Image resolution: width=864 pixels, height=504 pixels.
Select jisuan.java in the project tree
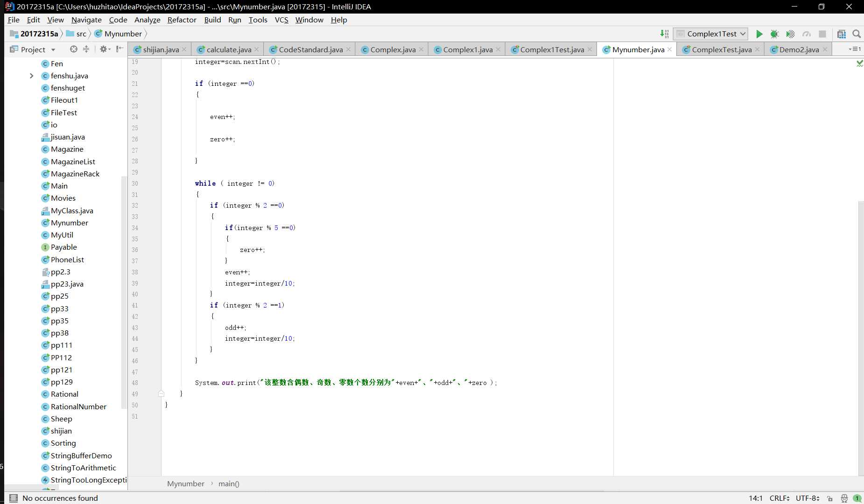pos(67,137)
